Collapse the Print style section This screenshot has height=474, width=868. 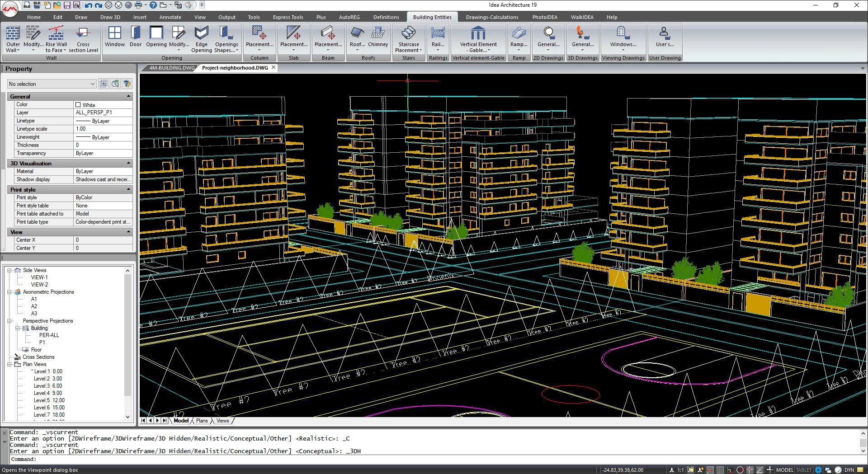tap(128, 189)
